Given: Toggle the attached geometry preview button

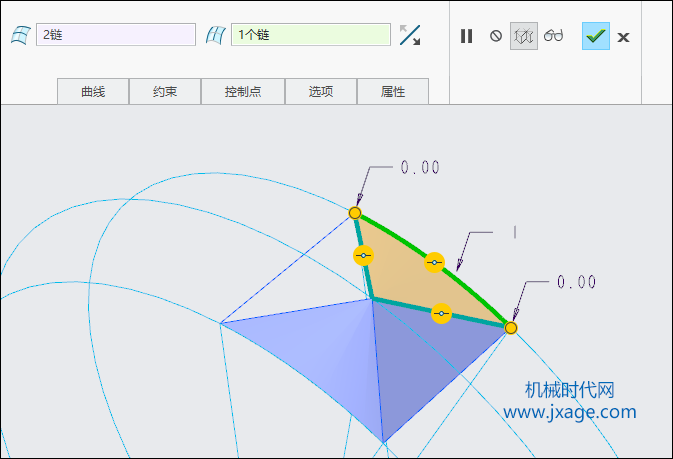Looking at the screenshot, I should [x=524, y=36].
